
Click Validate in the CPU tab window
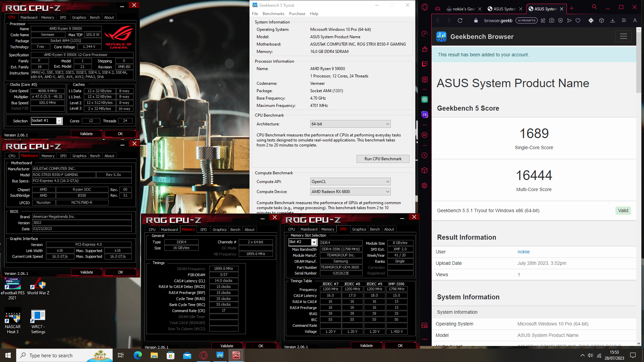(x=86, y=134)
